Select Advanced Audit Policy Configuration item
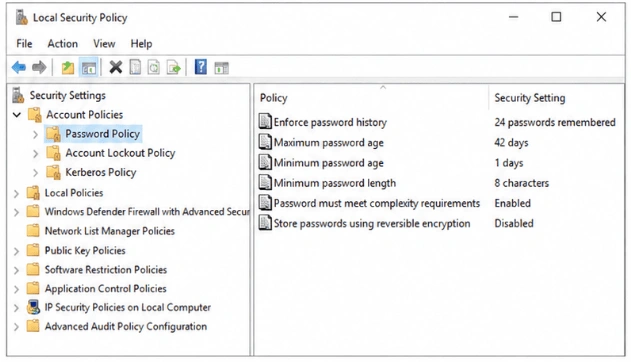Screen dimensions: 631x362 point(126,326)
